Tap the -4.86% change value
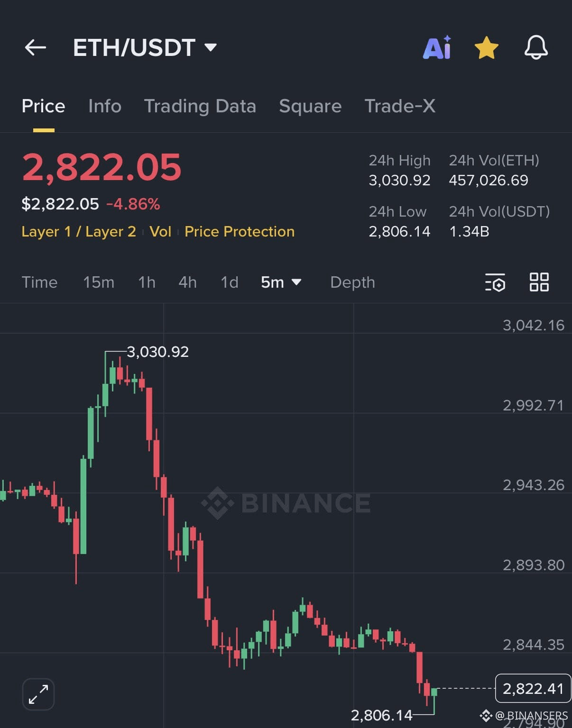Viewport: 572px width, 728px height. 133,204
